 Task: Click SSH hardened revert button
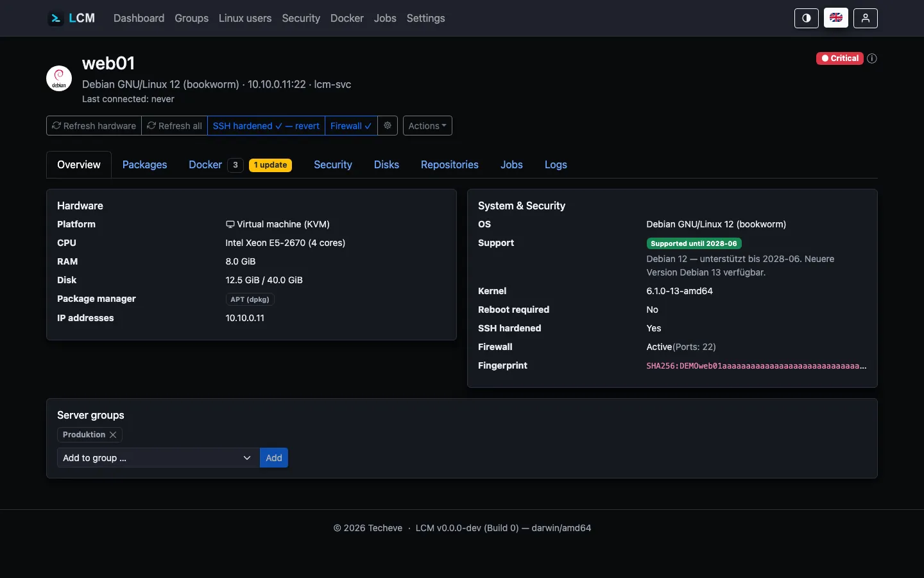click(x=266, y=126)
